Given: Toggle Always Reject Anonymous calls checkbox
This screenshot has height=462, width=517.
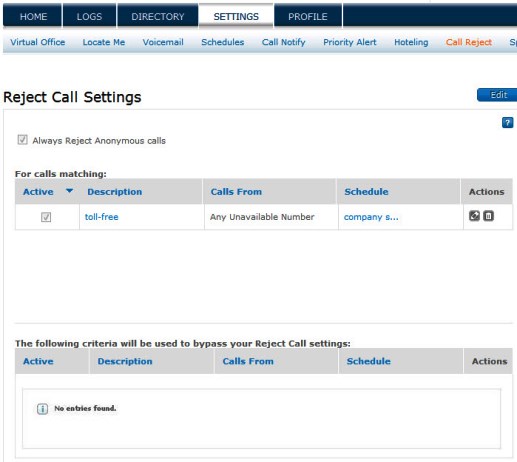Looking at the screenshot, I should pos(22,140).
